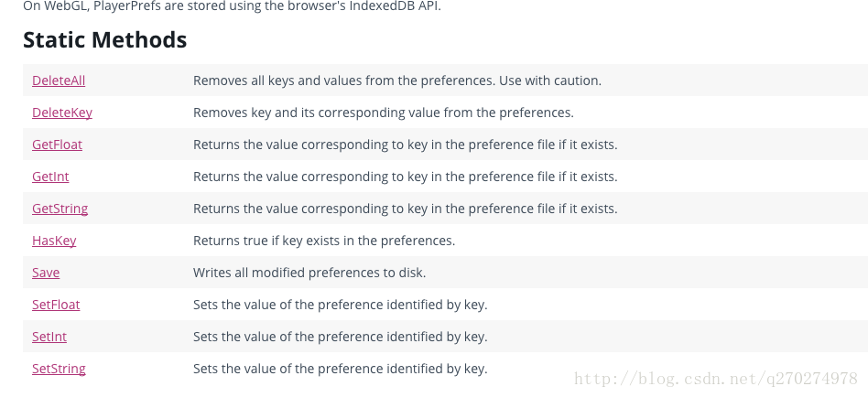Click the Static Methods heading
Viewport: 868px width, 397px height.
pyautogui.click(x=105, y=40)
